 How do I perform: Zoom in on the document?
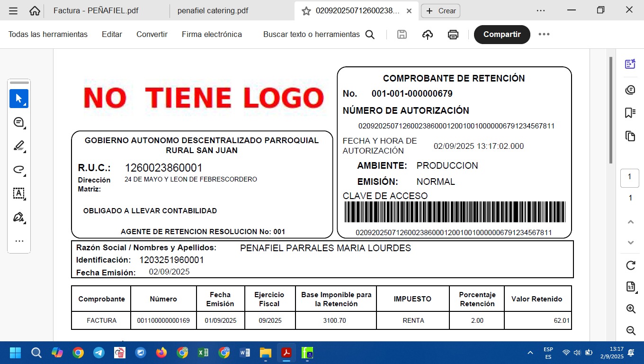point(630,309)
